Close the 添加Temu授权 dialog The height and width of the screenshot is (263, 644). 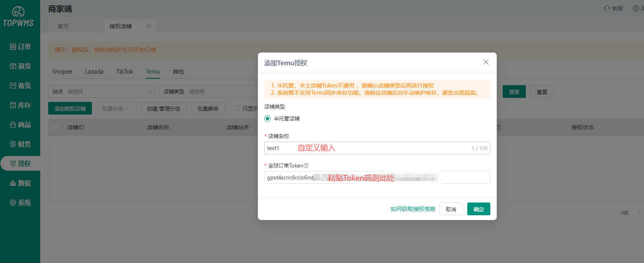[x=486, y=62]
